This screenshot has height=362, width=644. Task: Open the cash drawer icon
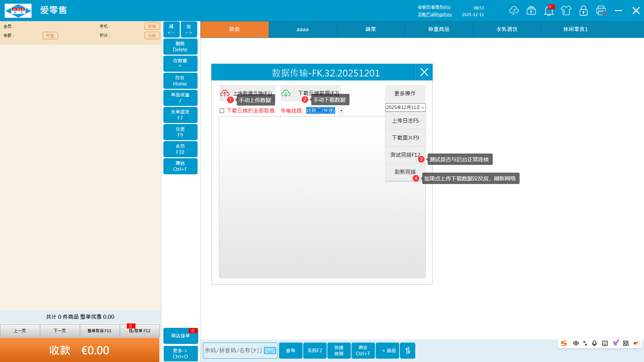pyautogui.click(x=531, y=10)
